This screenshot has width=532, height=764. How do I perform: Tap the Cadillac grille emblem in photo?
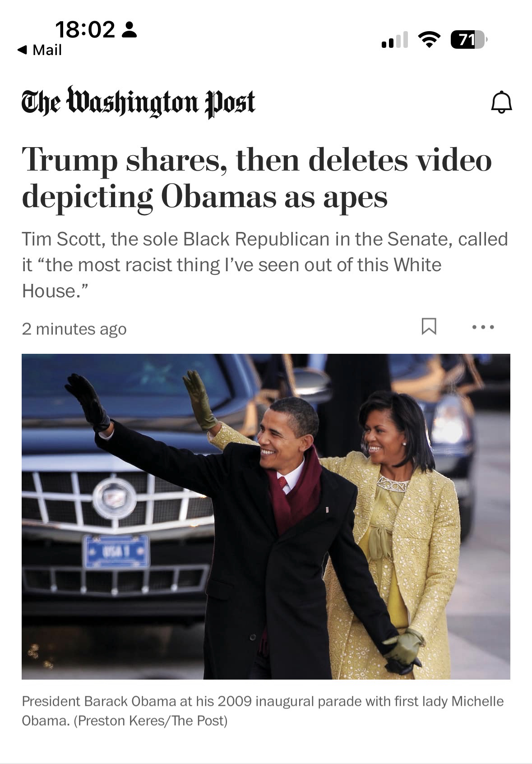[x=115, y=498]
